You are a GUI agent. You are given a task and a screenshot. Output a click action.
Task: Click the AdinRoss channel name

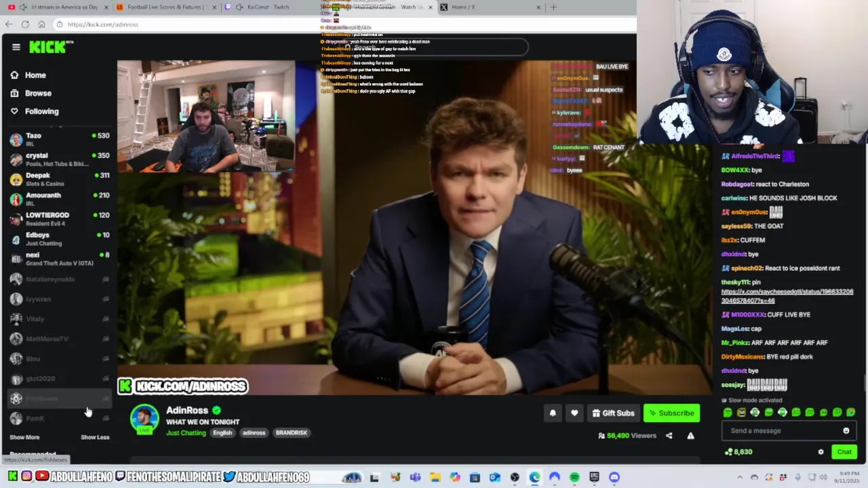187,410
